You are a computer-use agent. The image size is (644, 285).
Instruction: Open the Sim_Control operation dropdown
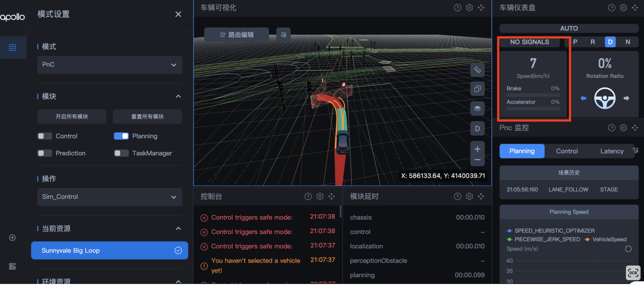click(110, 197)
